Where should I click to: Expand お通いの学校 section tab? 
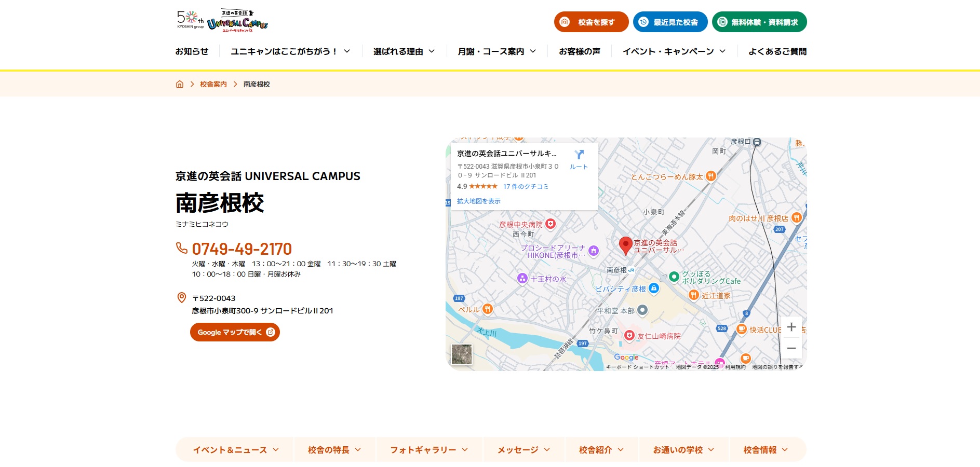tap(683, 450)
